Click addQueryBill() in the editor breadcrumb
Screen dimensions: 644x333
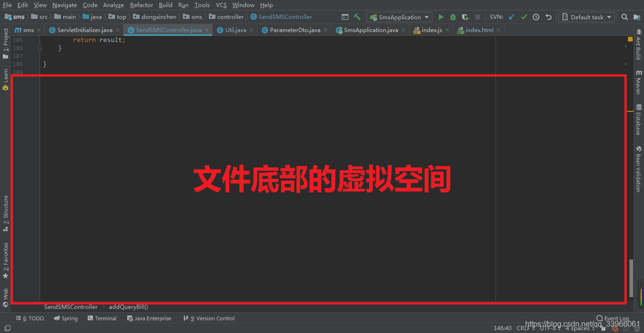click(x=128, y=307)
